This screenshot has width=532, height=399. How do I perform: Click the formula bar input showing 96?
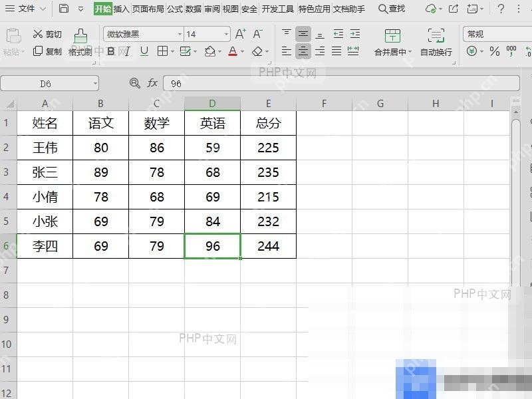tap(341, 84)
